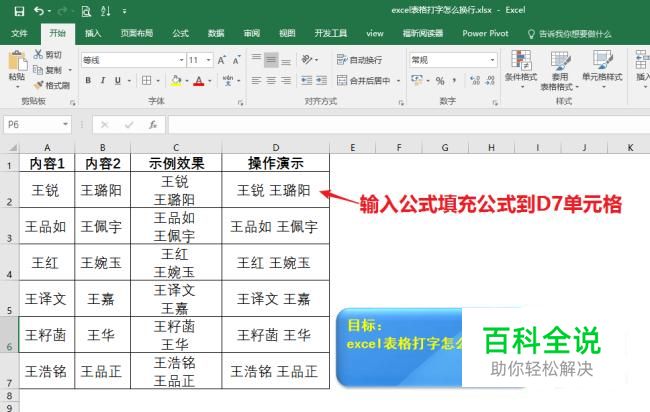Click the Print Preview icon in quick access toolbar
This screenshot has width=650, height=412.
pyautogui.click(x=86, y=11)
